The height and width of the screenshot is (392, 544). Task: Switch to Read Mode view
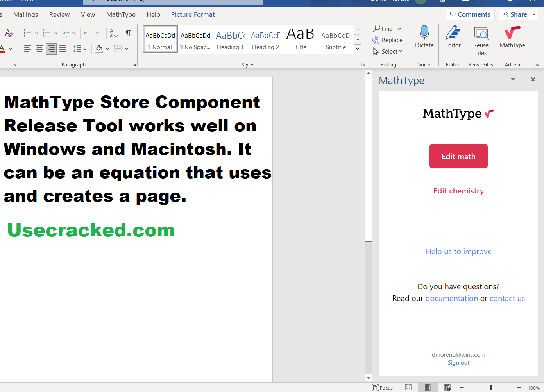click(408, 388)
